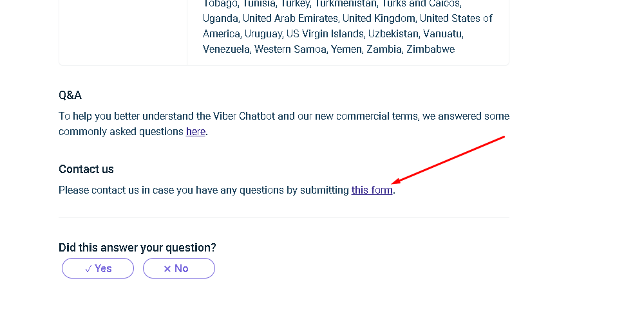Viewport: 644px width, 330px height.
Task: Open the 'this form' contact link
Action: [x=372, y=190]
